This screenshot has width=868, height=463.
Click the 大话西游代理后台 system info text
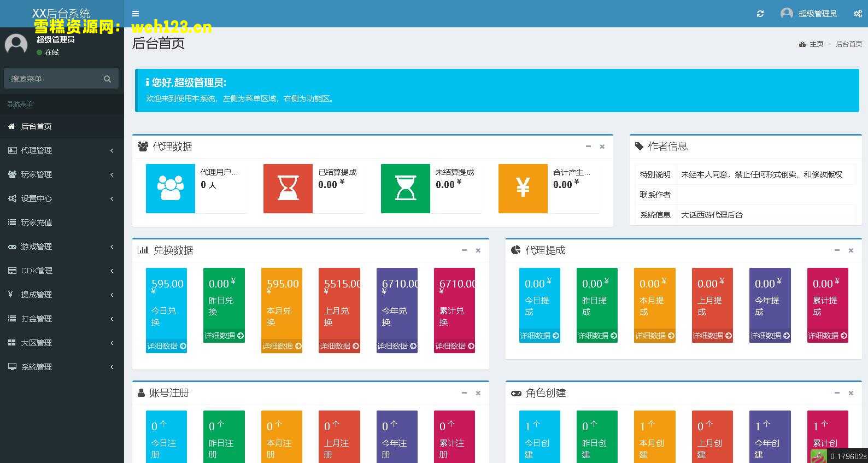coord(712,215)
